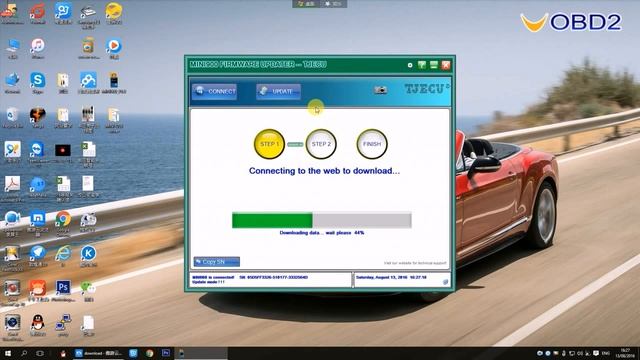
Task: Click the date and time status panel
Action: point(402,280)
